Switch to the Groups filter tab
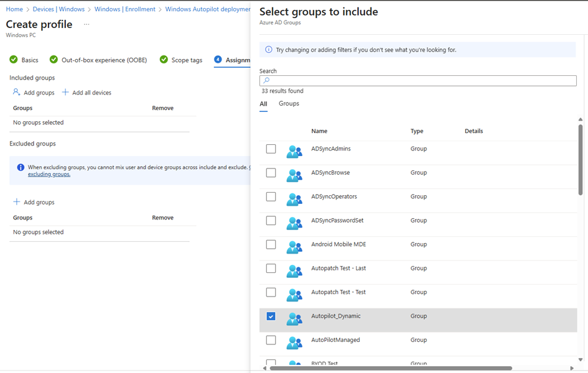Image resolution: width=588 pixels, height=373 pixels. (289, 104)
